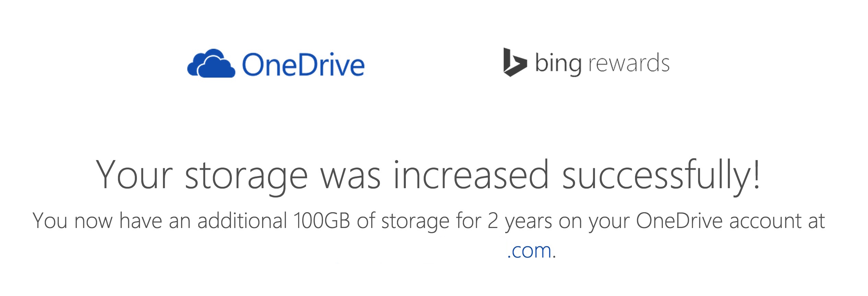Screen dimensions: 868x296
Task: Click 'OneDrive' in the message sentence
Action: tap(680, 220)
